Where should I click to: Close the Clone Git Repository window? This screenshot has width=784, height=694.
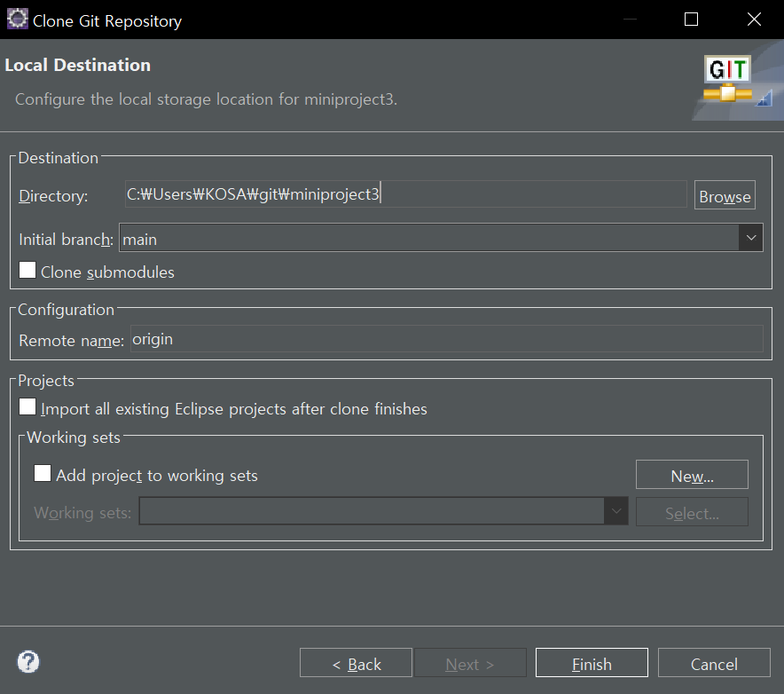coord(754,20)
